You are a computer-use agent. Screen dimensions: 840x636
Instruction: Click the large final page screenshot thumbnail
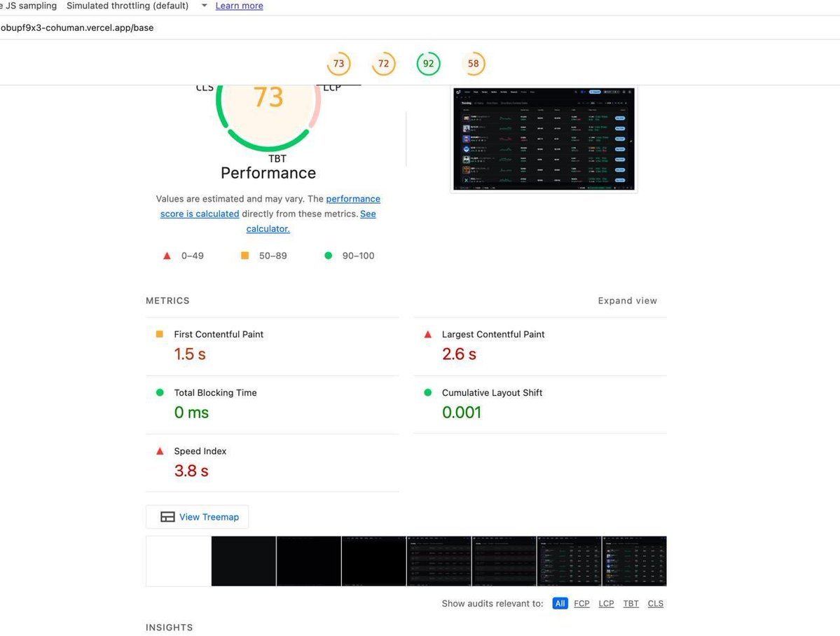[544, 139]
